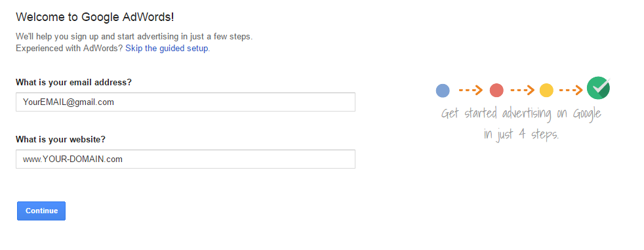Click the arrow pointing to the green checkmark
Image resolution: width=644 pixels, height=250 pixels.
coord(571,90)
